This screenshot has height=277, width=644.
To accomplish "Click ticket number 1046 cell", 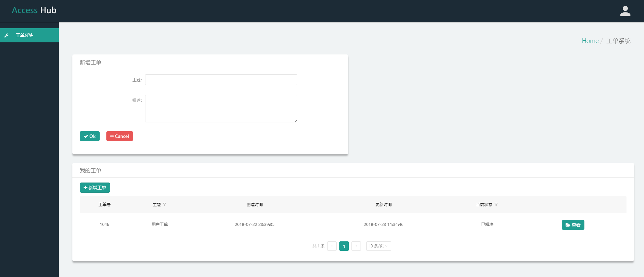I will [x=104, y=225].
